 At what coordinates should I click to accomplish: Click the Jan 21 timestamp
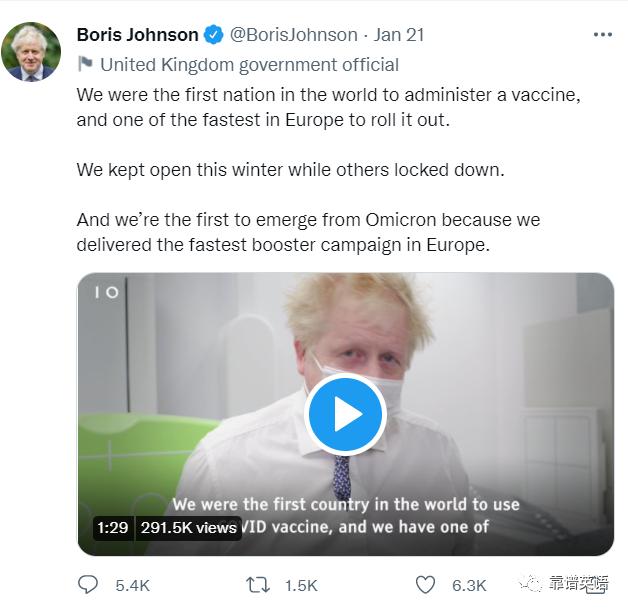[x=399, y=35]
